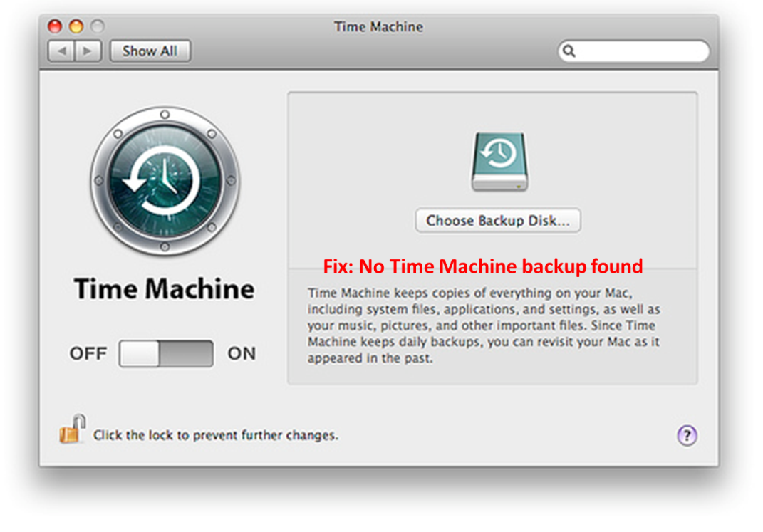Click the forward navigation arrow
Screen dimensions: 763x532
(x=88, y=51)
